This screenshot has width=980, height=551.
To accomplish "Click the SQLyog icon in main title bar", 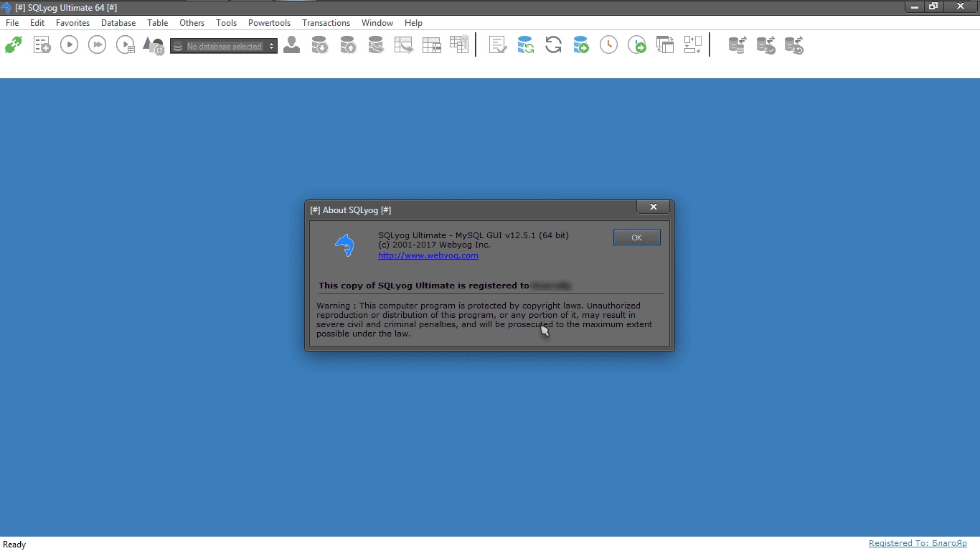I will 6,7.
